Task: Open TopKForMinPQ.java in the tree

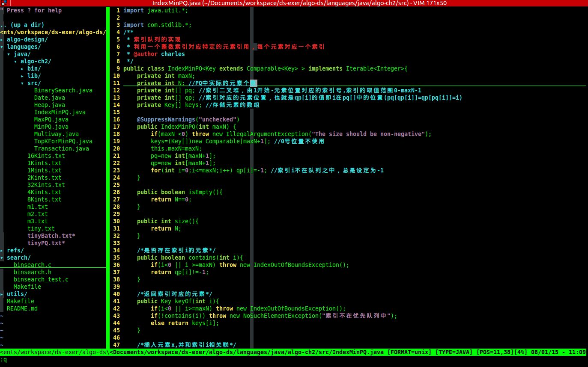Action: coord(63,142)
